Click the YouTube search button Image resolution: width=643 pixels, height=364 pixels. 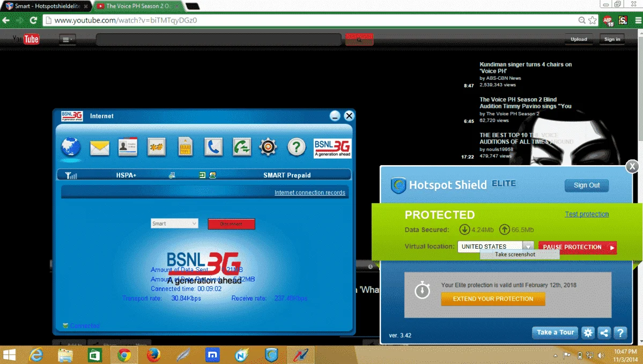point(359,40)
